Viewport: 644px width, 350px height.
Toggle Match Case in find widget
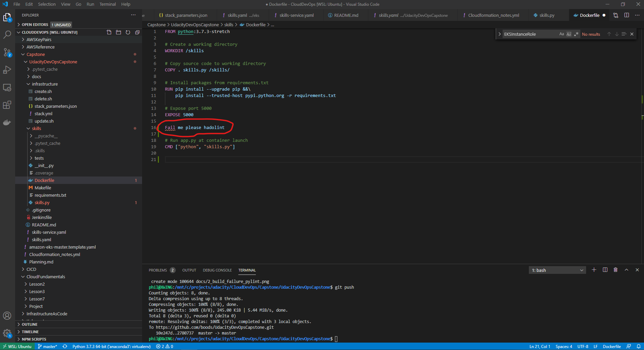click(x=562, y=34)
